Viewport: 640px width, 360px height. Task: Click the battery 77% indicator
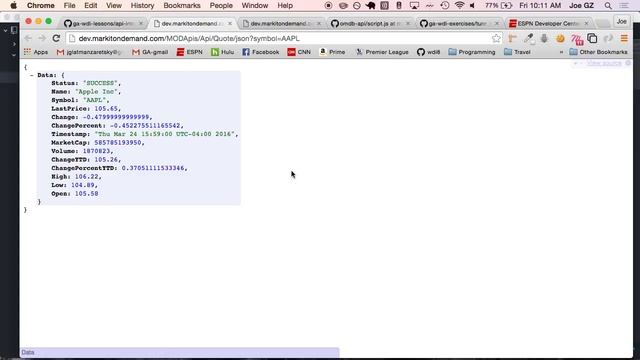pyautogui.click(x=498, y=6)
